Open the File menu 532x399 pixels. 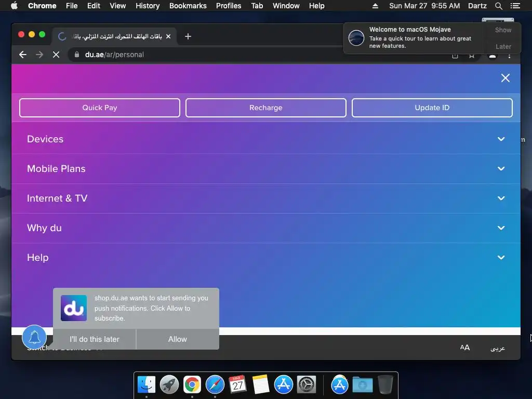click(72, 6)
